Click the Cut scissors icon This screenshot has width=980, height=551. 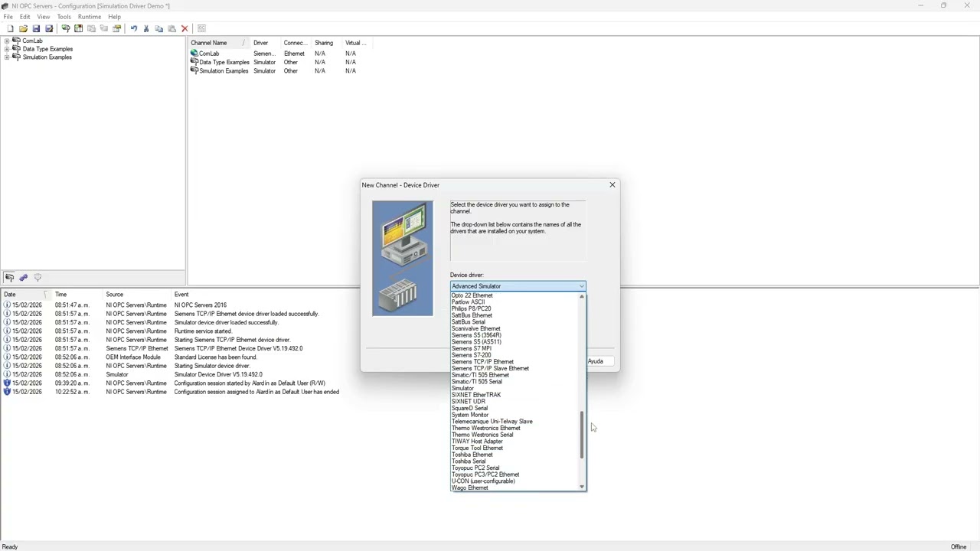[146, 29]
